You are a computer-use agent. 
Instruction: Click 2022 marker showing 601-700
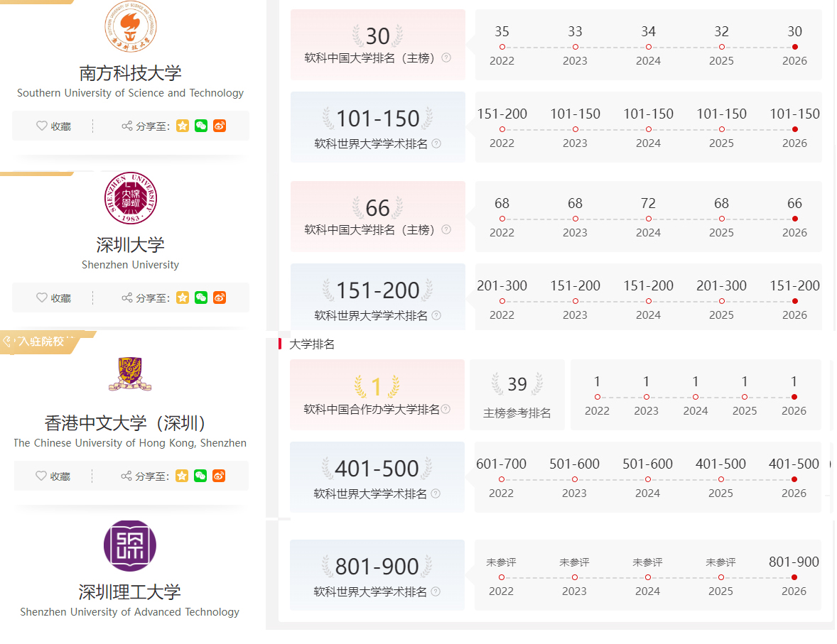click(x=501, y=479)
